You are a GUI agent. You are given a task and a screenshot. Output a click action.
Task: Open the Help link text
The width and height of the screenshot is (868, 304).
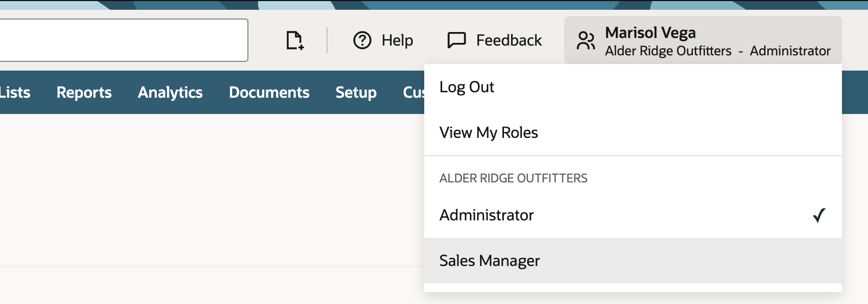[x=397, y=40]
